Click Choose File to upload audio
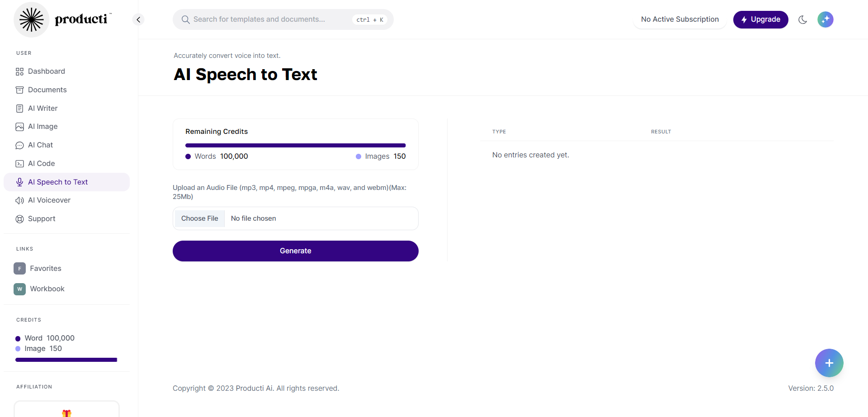Viewport: 868px width, 417px height. (199, 218)
